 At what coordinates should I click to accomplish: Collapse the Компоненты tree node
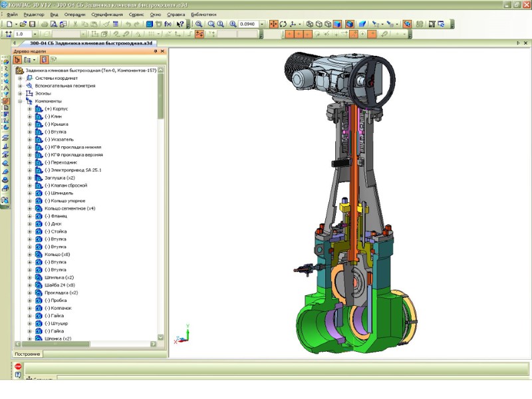(x=20, y=101)
